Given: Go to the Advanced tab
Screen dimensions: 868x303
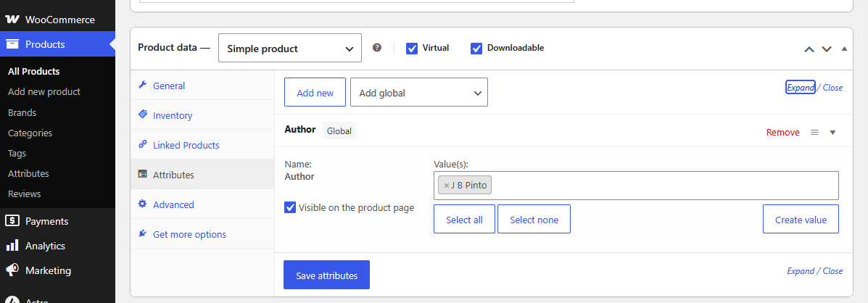Looking at the screenshot, I should point(202,204).
